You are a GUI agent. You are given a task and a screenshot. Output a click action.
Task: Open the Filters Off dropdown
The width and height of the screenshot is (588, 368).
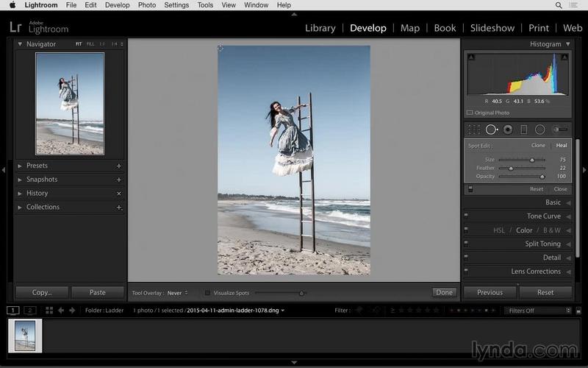tap(538, 311)
